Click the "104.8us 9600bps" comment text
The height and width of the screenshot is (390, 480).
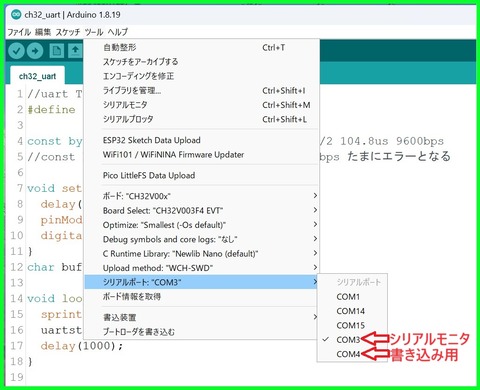[392, 141]
